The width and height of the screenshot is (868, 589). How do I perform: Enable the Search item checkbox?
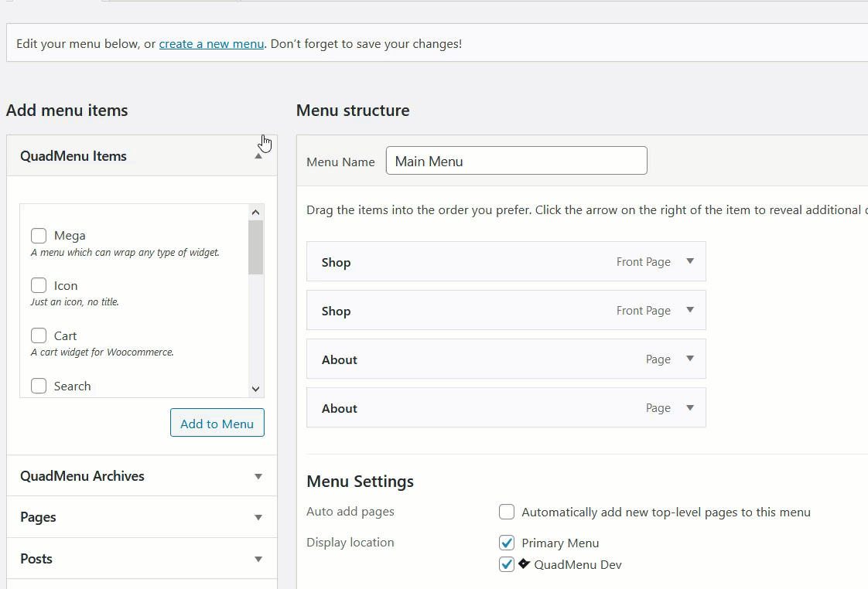pos(39,386)
